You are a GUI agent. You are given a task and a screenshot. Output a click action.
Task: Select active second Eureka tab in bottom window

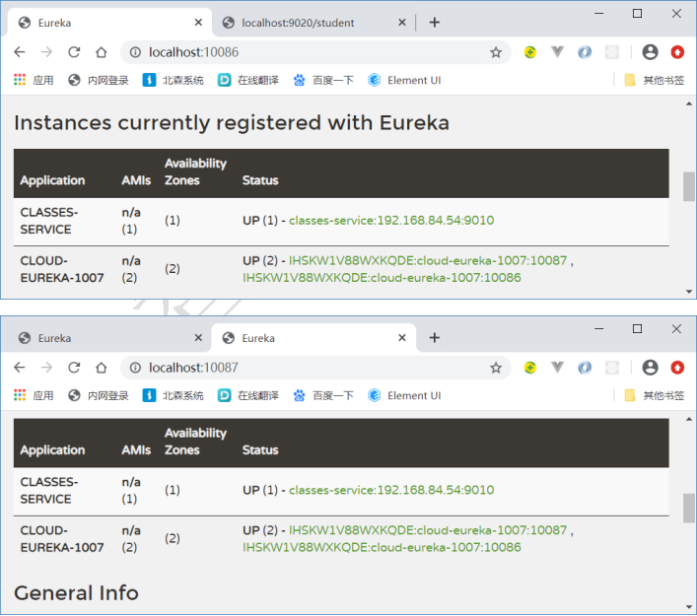pos(312,338)
